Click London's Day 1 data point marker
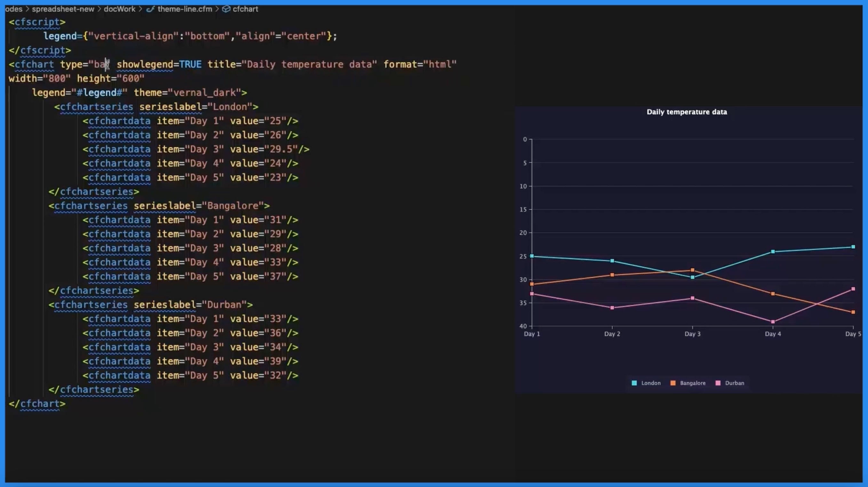The width and height of the screenshot is (868, 487). [532, 256]
